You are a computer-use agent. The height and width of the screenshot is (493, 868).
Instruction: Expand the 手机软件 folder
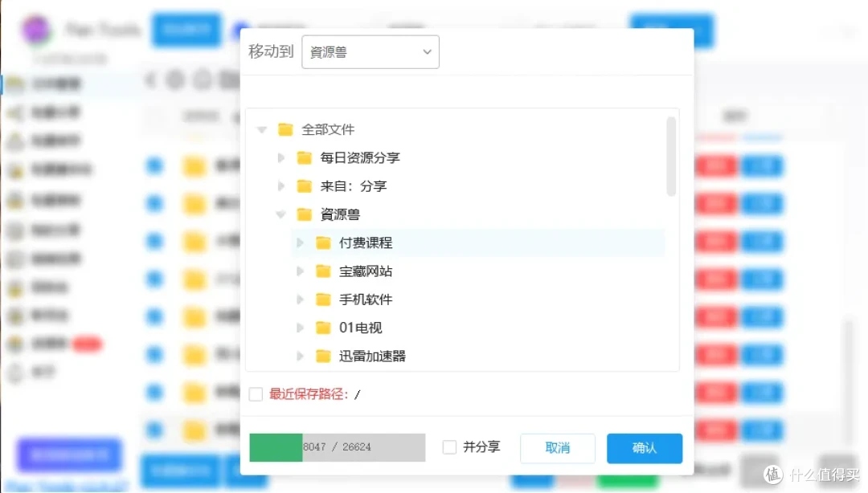tap(300, 299)
